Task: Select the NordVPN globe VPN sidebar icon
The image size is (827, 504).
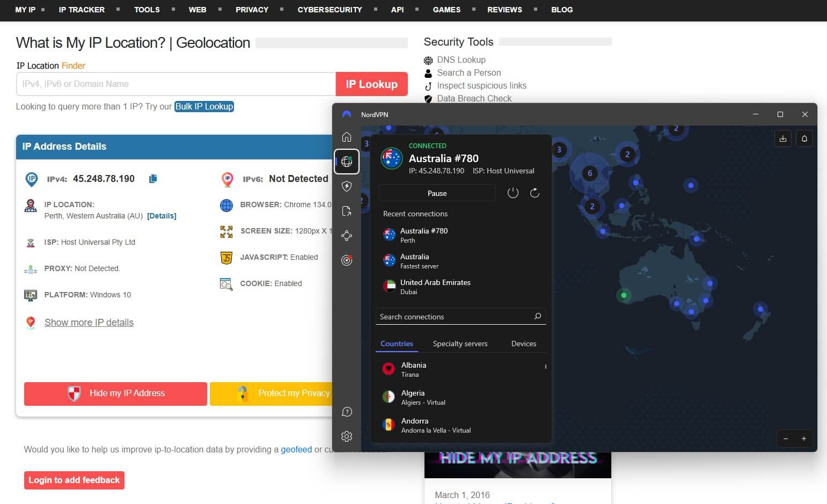Action: click(347, 162)
